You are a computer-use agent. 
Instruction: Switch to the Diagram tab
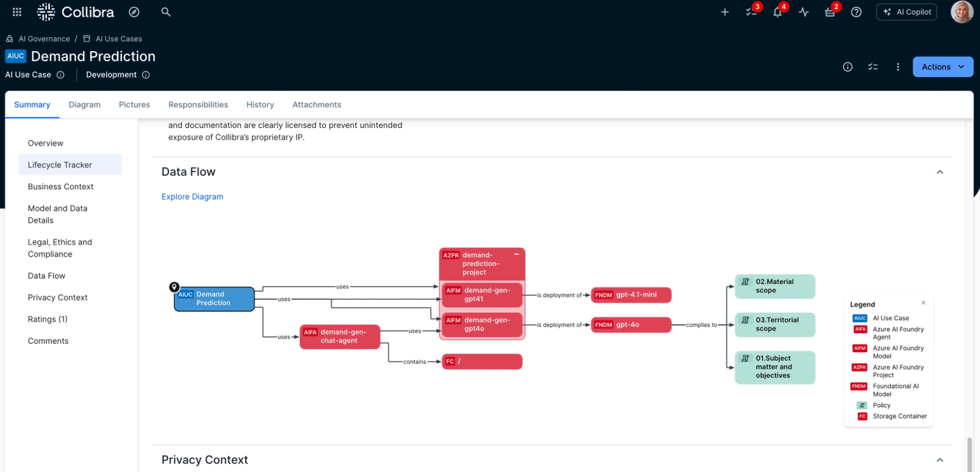tap(84, 104)
